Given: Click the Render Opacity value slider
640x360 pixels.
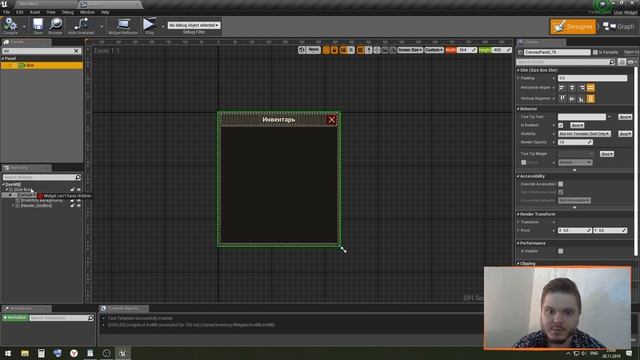Looking at the screenshot, I should click(575, 142).
